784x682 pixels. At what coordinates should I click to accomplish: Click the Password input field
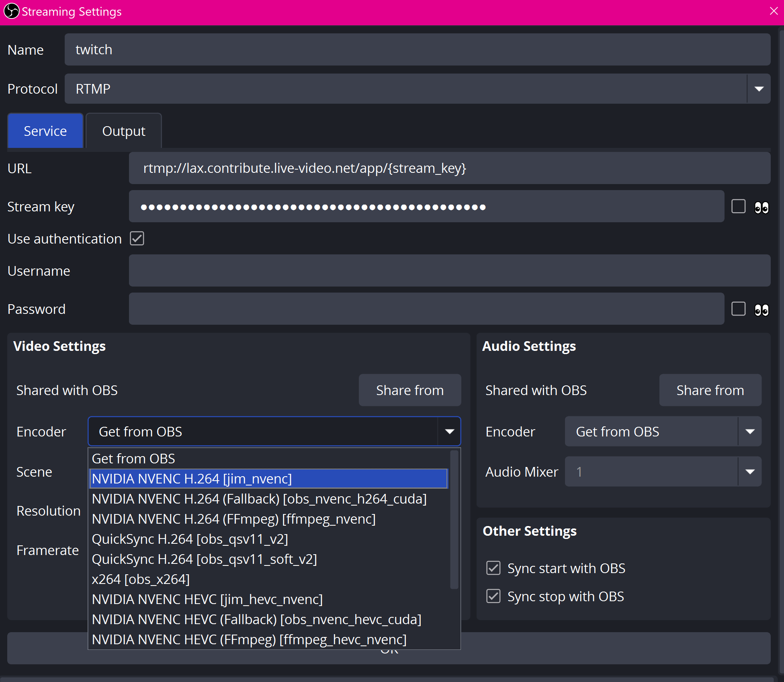click(x=426, y=309)
